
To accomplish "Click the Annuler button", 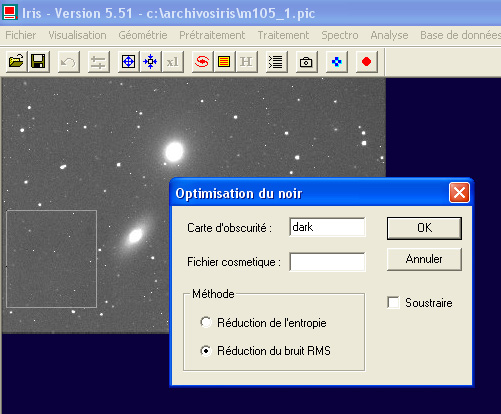I will coord(424,259).
